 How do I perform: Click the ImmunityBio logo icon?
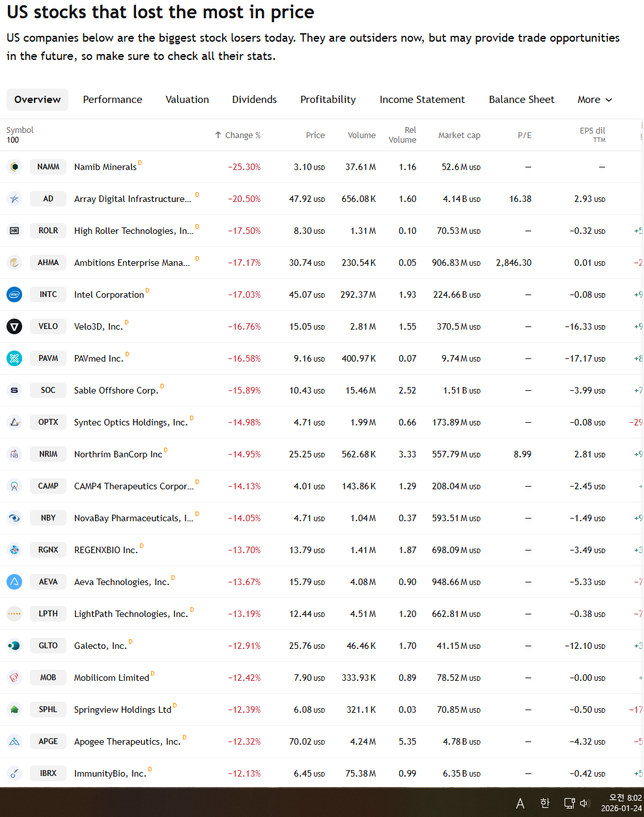tap(14, 773)
